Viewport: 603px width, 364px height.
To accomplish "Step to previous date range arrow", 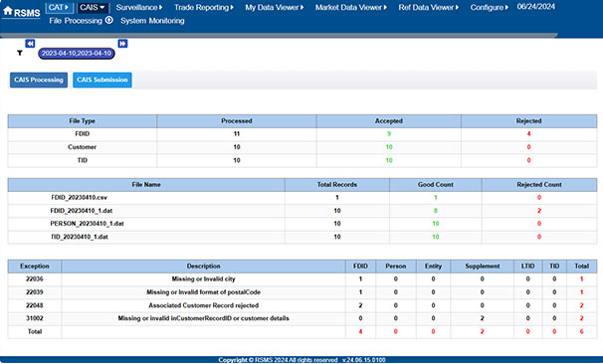I will click(30, 44).
